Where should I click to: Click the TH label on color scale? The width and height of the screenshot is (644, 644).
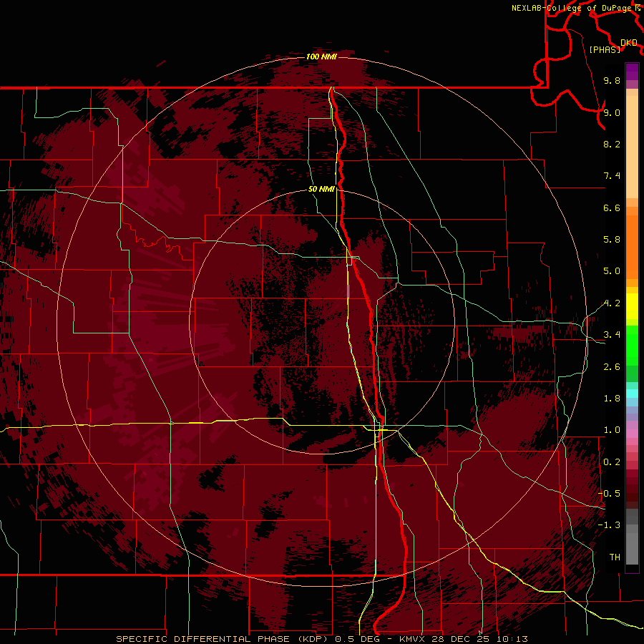(615, 557)
